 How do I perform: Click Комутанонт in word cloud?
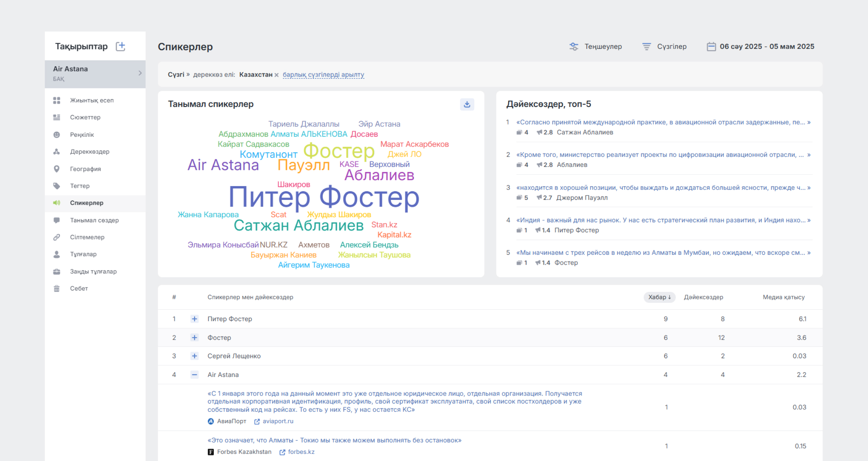(x=268, y=155)
